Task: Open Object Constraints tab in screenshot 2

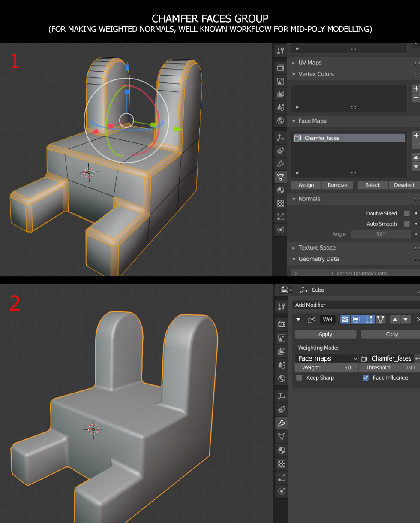Action: (282, 410)
